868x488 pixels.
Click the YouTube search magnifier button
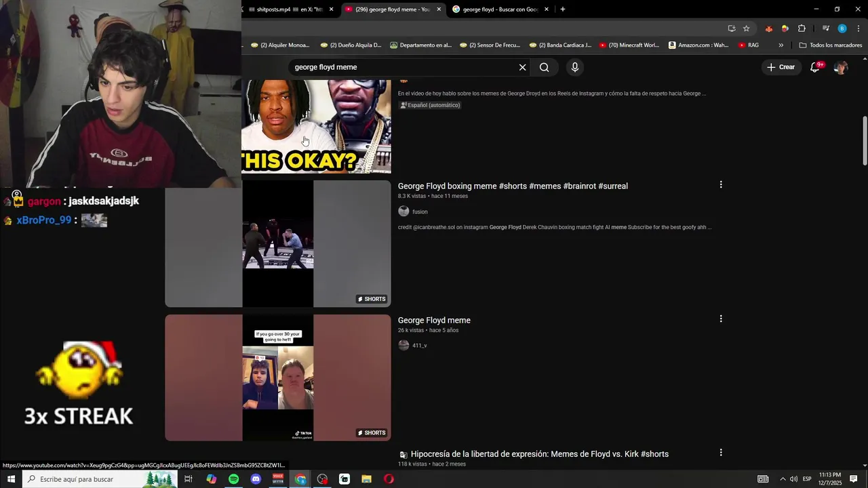tap(544, 67)
